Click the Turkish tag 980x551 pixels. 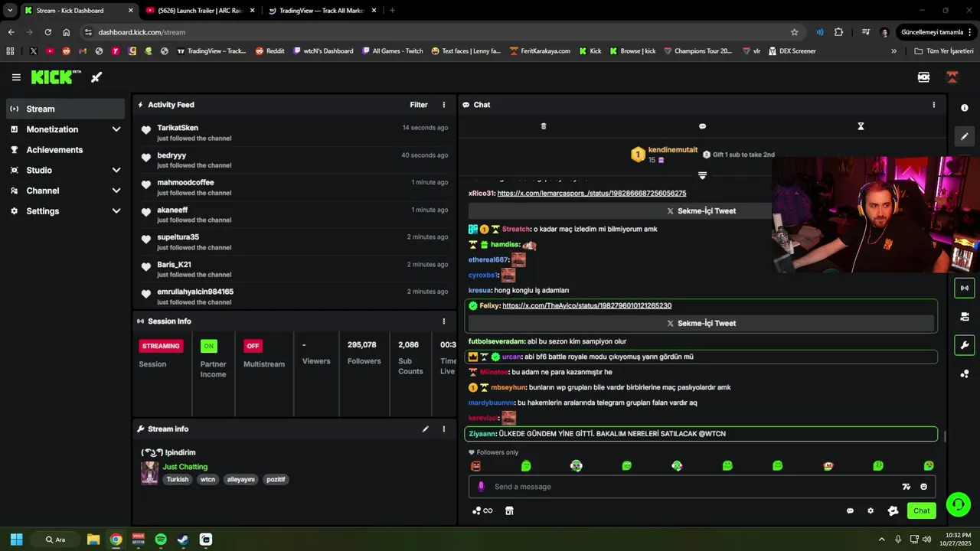pos(178,480)
